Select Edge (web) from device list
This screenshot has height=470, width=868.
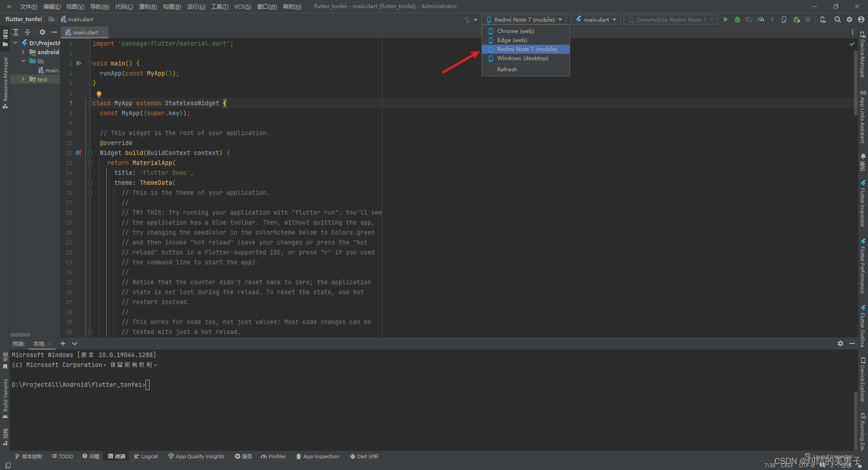[525, 40]
